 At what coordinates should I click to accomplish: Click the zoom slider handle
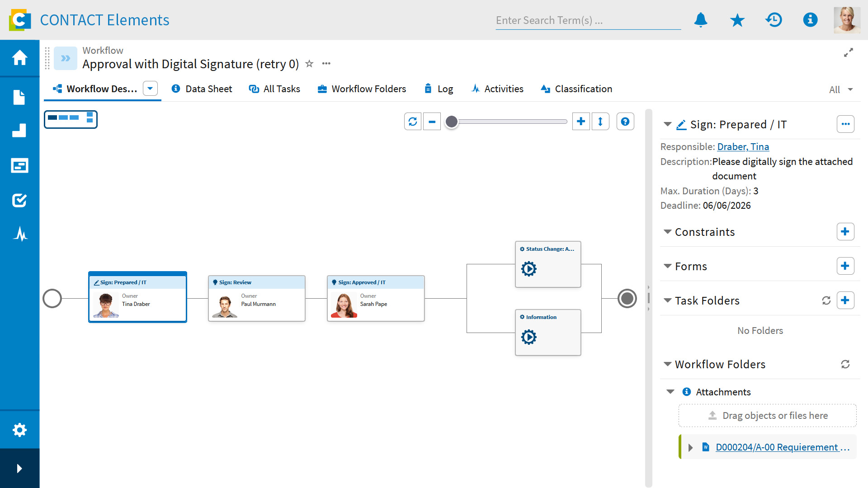pyautogui.click(x=451, y=122)
